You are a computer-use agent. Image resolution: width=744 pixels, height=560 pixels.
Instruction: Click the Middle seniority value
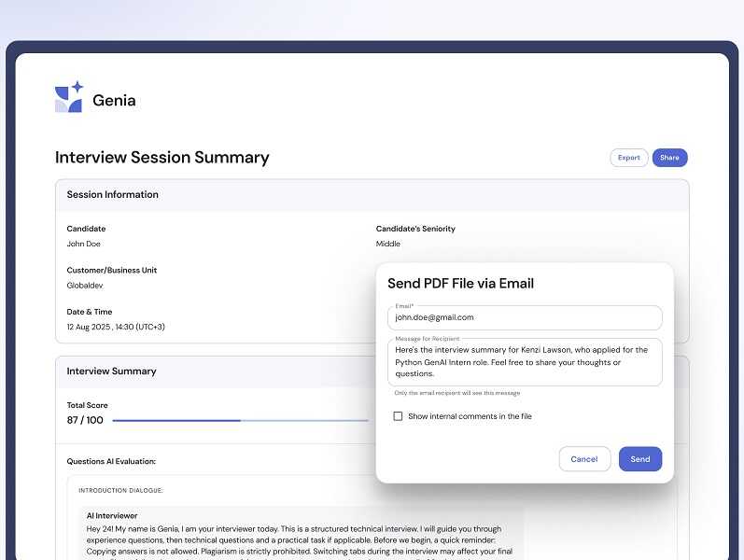coord(387,245)
